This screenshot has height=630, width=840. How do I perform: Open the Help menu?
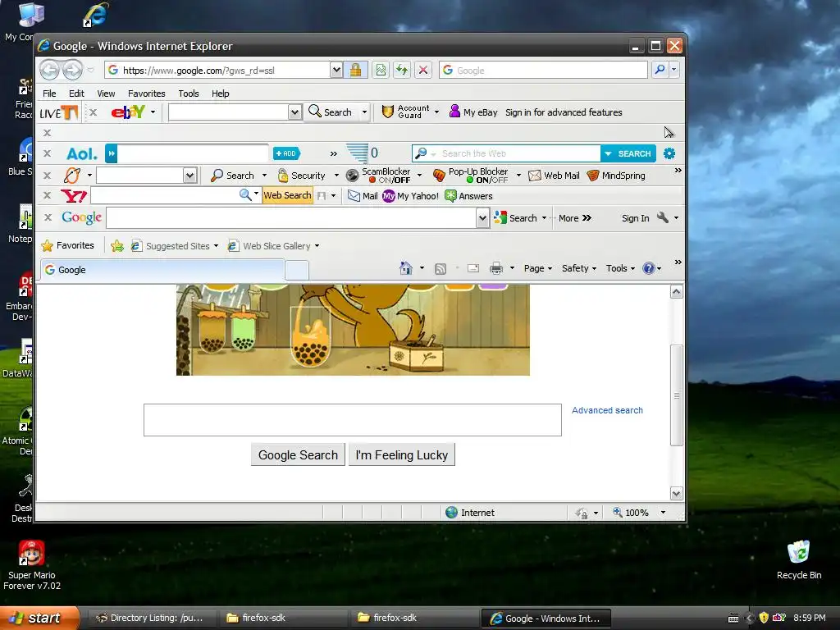pyautogui.click(x=220, y=94)
